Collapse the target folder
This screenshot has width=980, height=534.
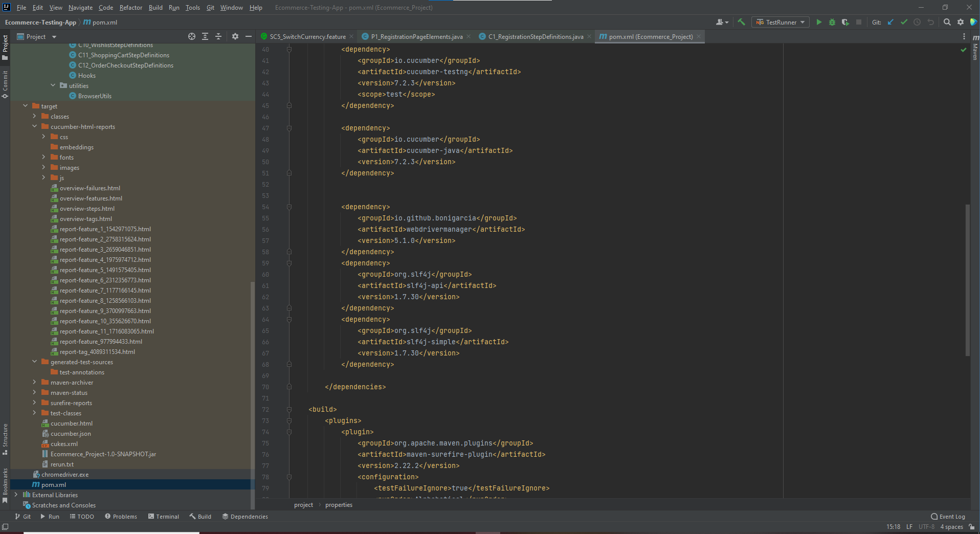(x=25, y=106)
